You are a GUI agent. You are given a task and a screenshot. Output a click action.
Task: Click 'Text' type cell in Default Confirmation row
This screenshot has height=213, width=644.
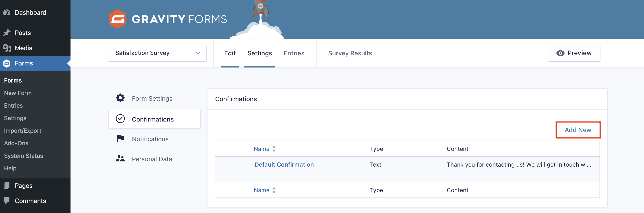[375, 165]
